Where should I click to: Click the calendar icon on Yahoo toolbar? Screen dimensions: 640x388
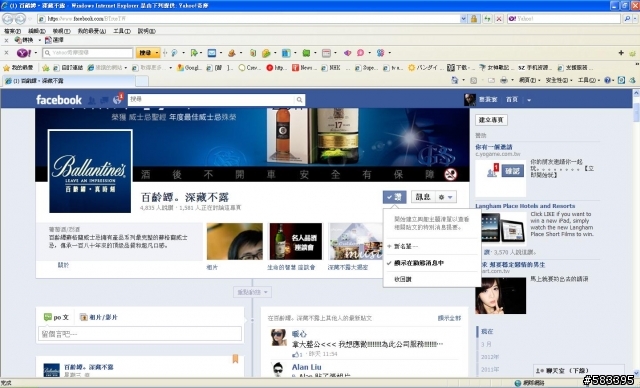click(326, 53)
